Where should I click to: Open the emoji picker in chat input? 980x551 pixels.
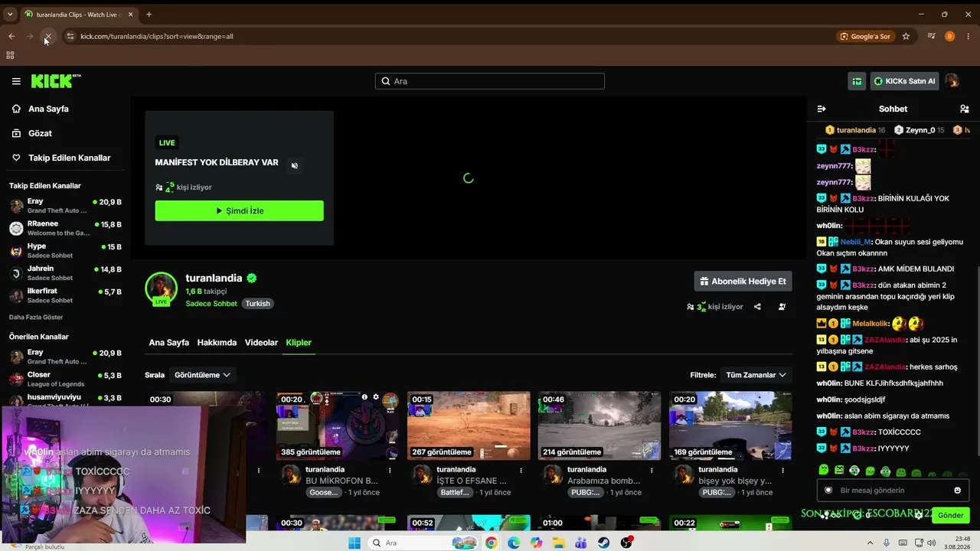[x=957, y=491]
